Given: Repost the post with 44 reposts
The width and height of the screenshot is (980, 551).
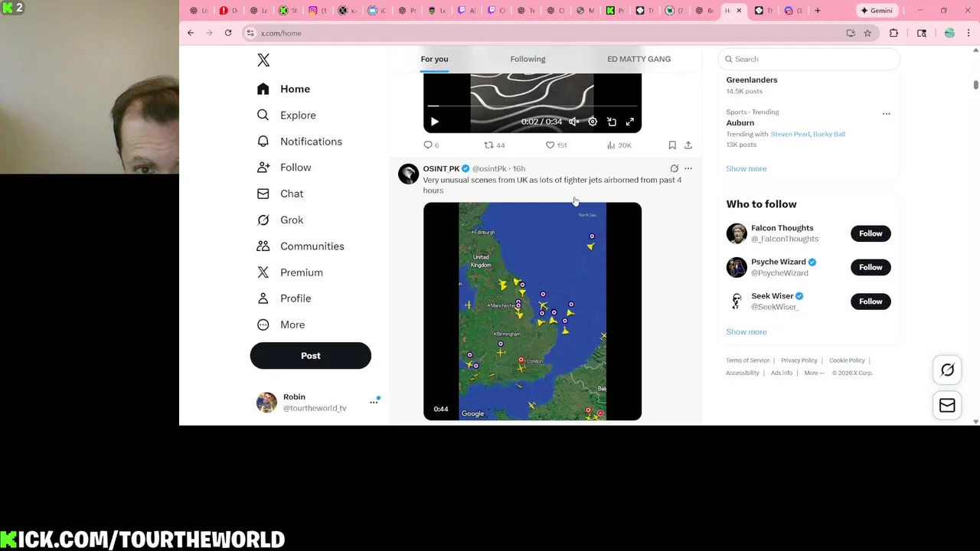Looking at the screenshot, I should point(494,145).
